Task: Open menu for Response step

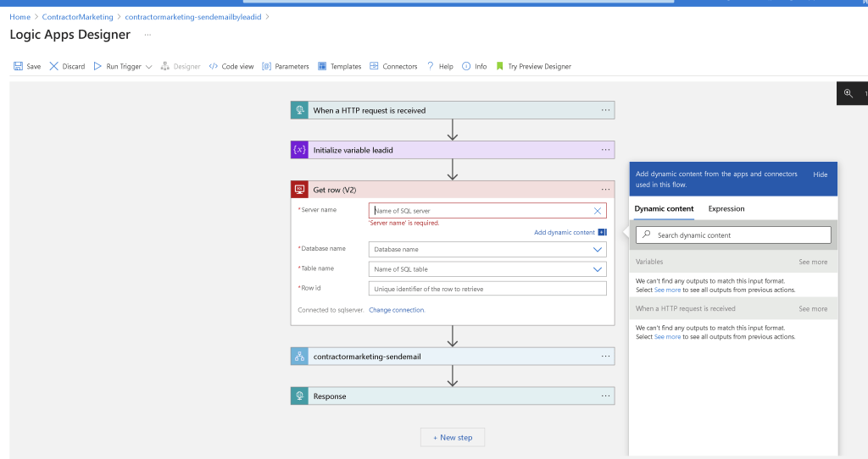Action: (x=605, y=396)
